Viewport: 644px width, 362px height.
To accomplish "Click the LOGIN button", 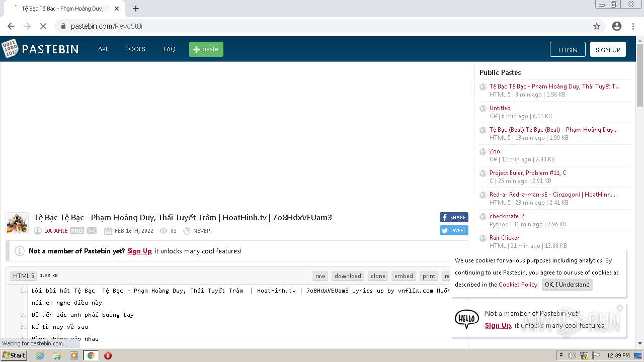I will (568, 49).
